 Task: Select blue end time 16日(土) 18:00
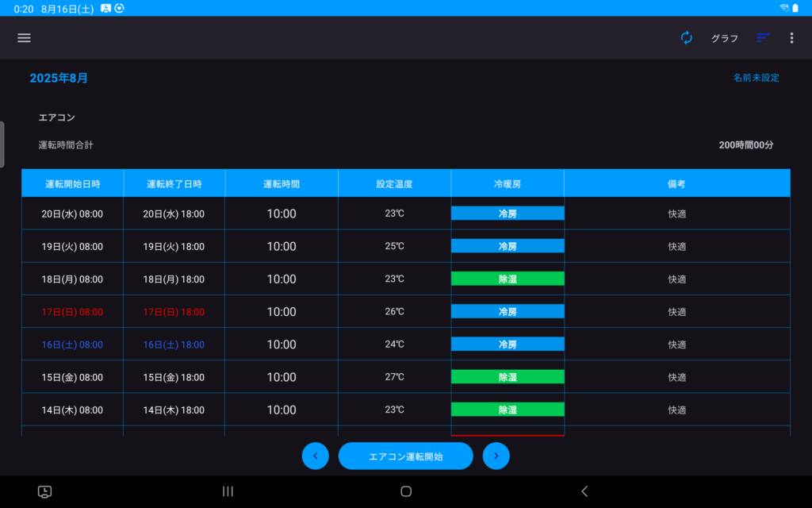pyautogui.click(x=174, y=344)
